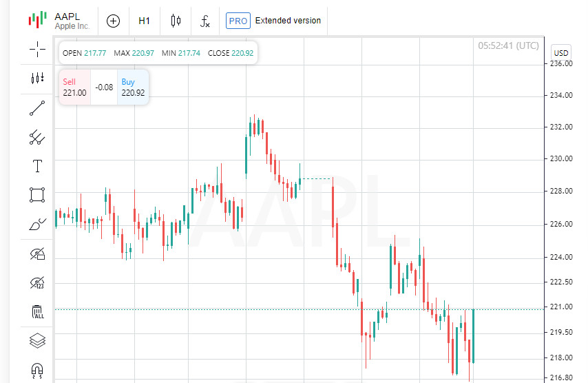Choose the pitchfork channel drawing tool
588x383 pixels.
coord(37,138)
